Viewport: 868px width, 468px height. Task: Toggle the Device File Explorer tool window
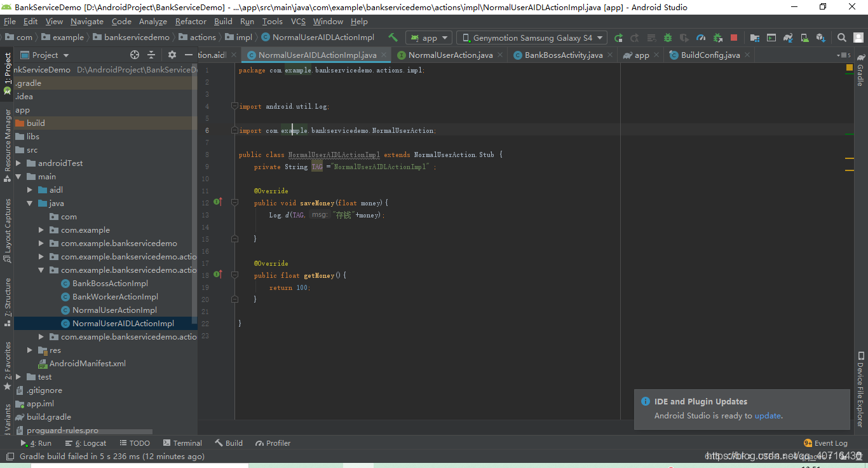click(860, 389)
